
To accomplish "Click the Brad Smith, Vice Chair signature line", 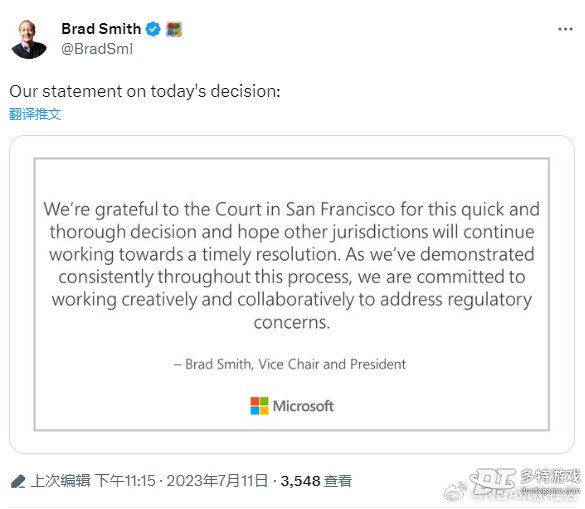I will click(290, 364).
